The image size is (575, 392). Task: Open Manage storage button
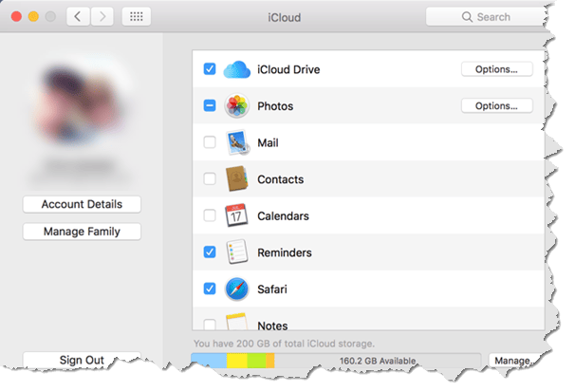(x=513, y=361)
